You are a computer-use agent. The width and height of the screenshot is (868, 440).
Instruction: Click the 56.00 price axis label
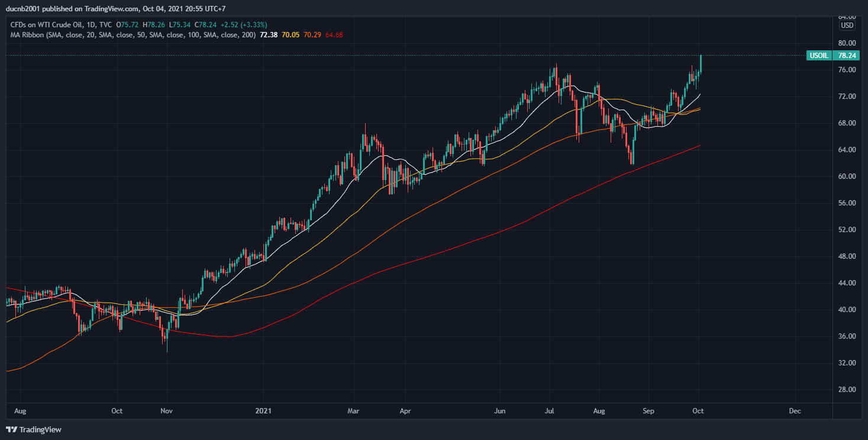(x=847, y=203)
